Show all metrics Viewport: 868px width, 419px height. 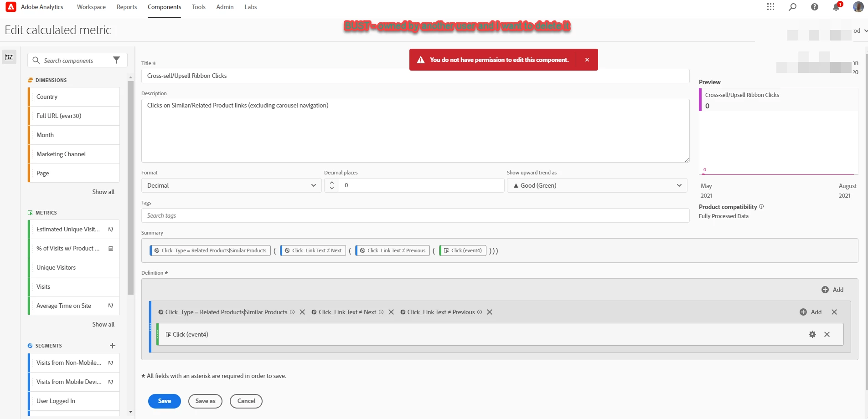103,324
